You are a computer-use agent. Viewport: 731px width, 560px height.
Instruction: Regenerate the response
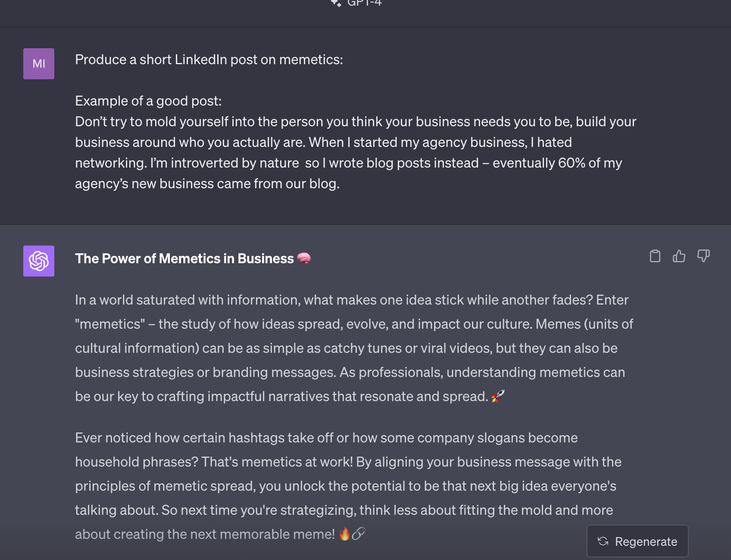[x=637, y=541]
